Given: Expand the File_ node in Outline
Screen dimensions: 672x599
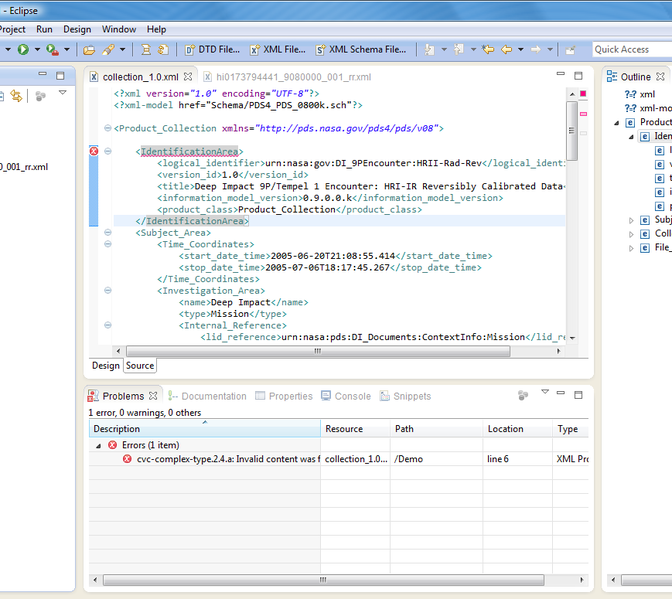Looking at the screenshot, I should click(631, 248).
